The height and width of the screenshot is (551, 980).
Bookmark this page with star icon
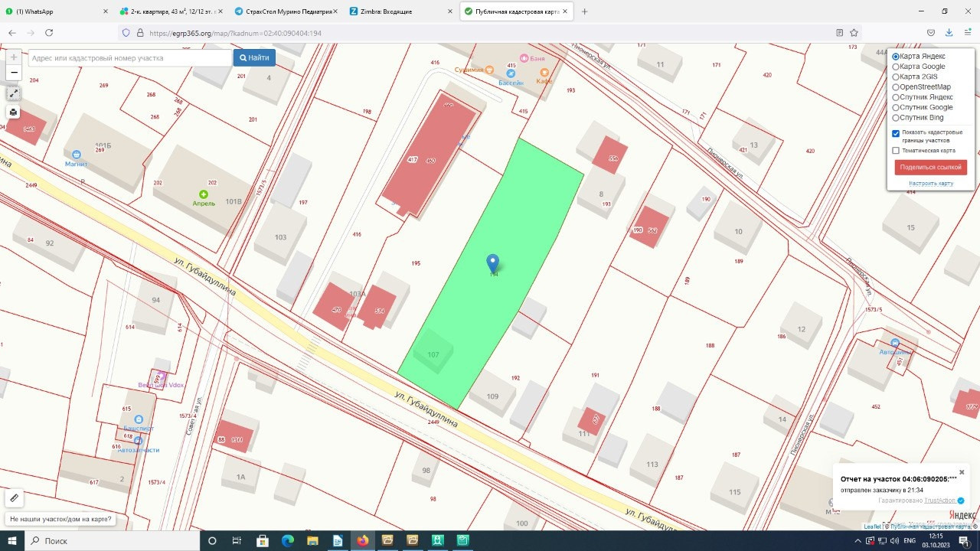coord(854,33)
